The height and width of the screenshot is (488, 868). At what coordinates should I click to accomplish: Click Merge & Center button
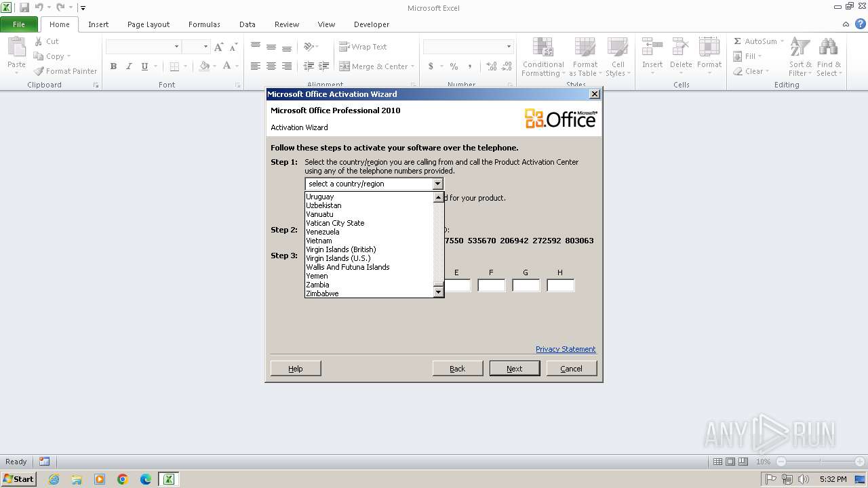tap(374, 66)
